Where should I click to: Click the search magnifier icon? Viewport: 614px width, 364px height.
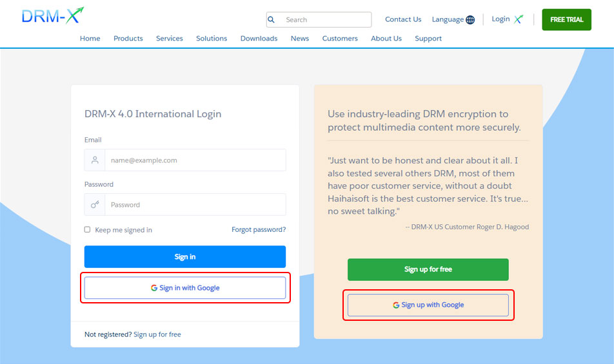(272, 20)
